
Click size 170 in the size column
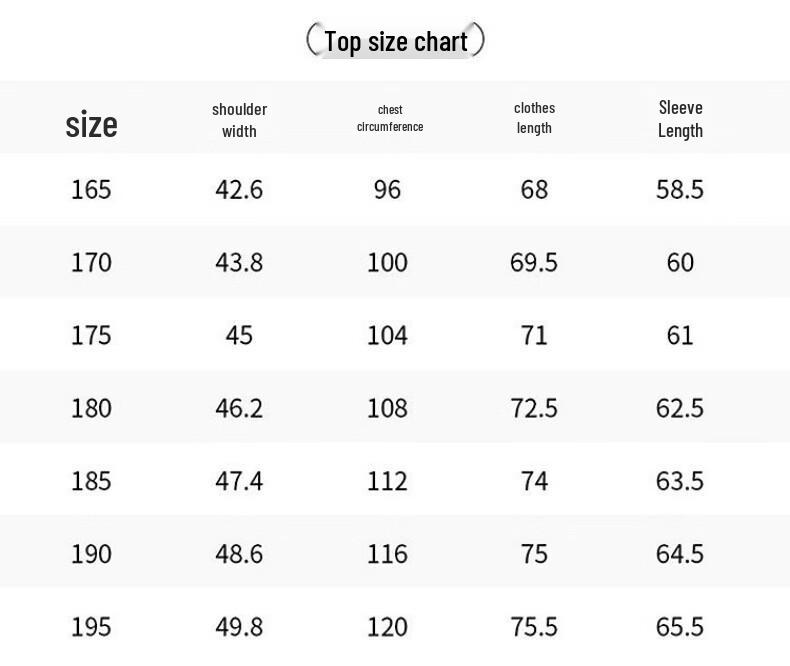(91, 262)
